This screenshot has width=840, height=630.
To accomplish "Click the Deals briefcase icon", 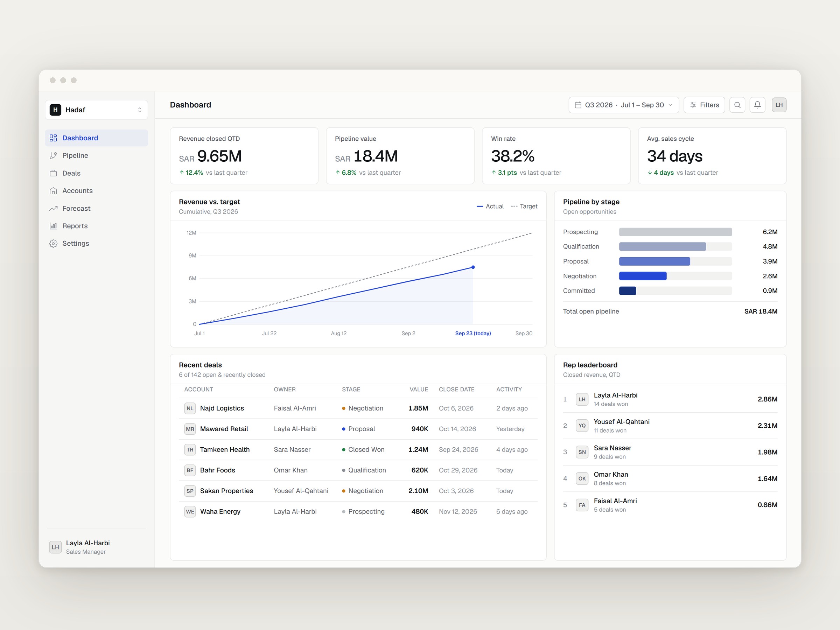I will click(54, 173).
